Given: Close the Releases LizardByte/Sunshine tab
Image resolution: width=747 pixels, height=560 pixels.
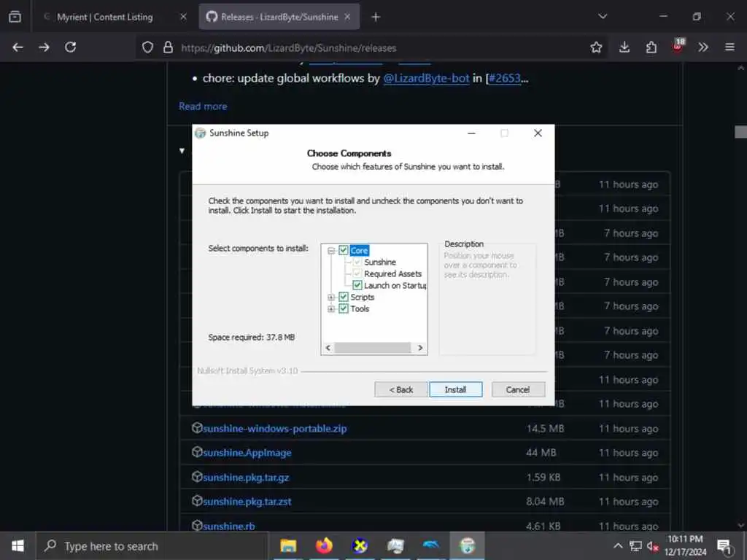Looking at the screenshot, I should coord(347,17).
